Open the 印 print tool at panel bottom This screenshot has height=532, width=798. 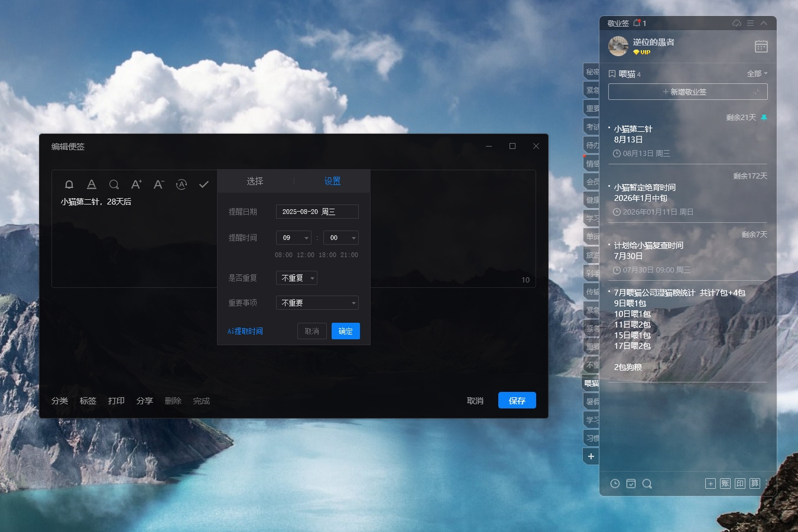click(740, 484)
